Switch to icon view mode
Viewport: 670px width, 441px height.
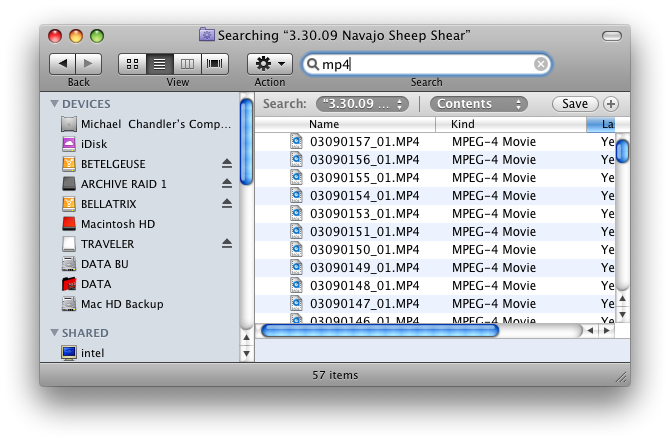pyautogui.click(x=132, y=64)
